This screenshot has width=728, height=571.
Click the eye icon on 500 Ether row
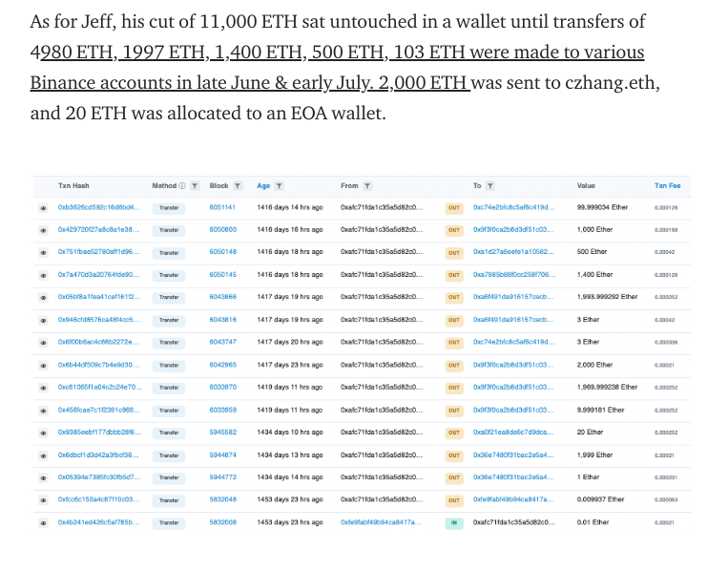(x=43, y=253)
